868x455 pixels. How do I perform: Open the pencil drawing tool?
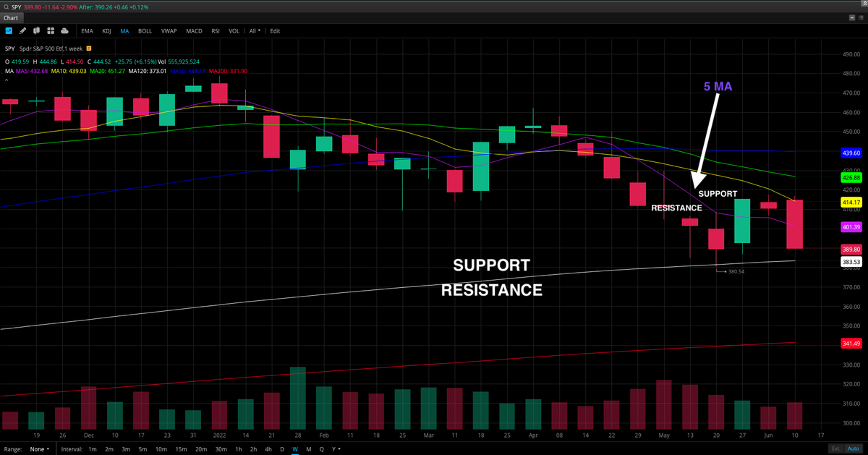coord(22,31)
